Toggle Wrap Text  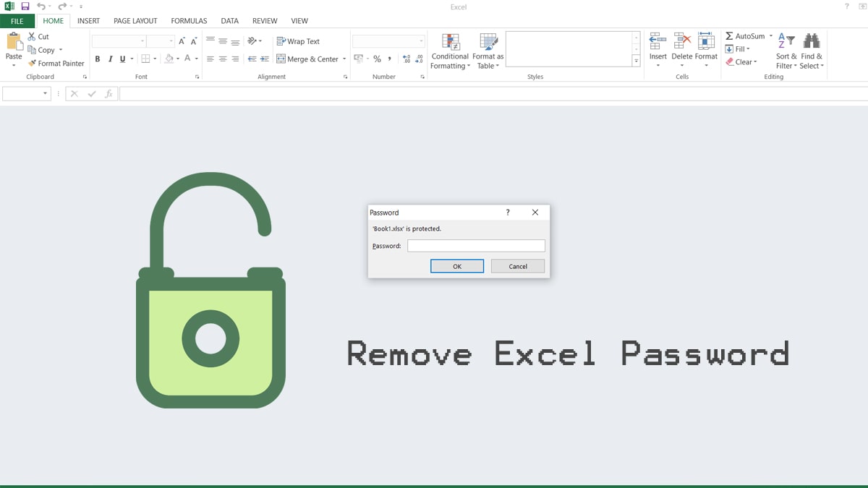coord(298,41)
